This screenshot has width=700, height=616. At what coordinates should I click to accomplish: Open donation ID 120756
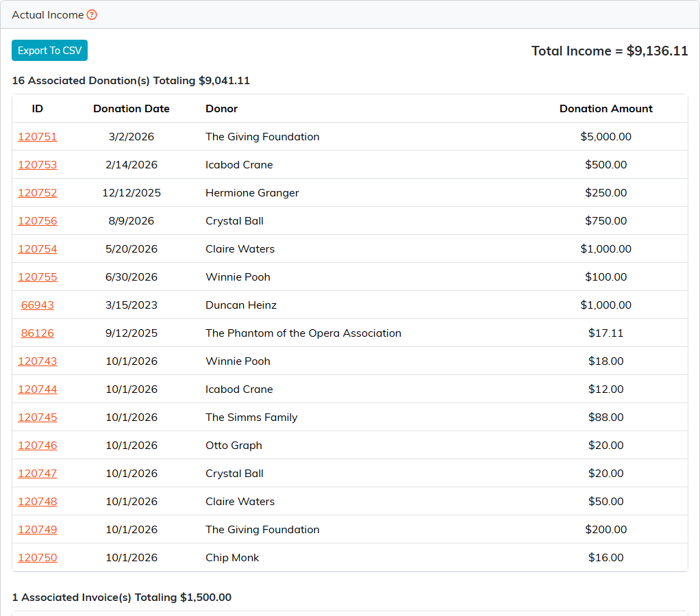38,221
